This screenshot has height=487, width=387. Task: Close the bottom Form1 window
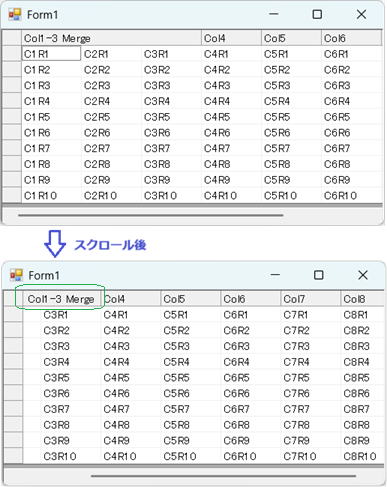pos(363,275)
